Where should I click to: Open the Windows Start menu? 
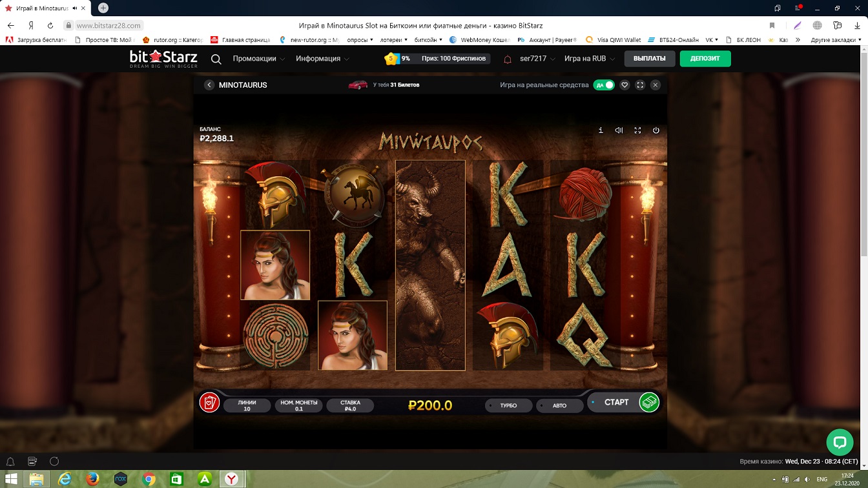(x=11, y=479)
